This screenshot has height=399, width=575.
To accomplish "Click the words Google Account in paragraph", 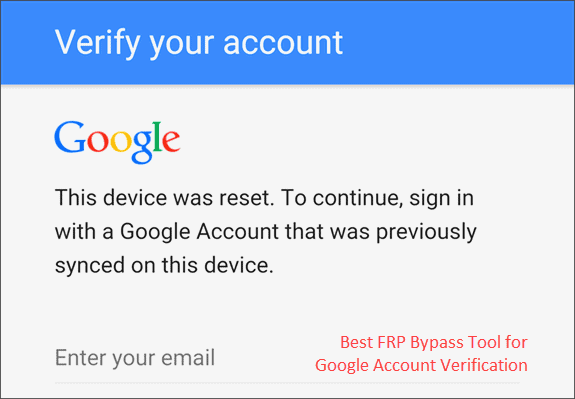I will point(199,233).
